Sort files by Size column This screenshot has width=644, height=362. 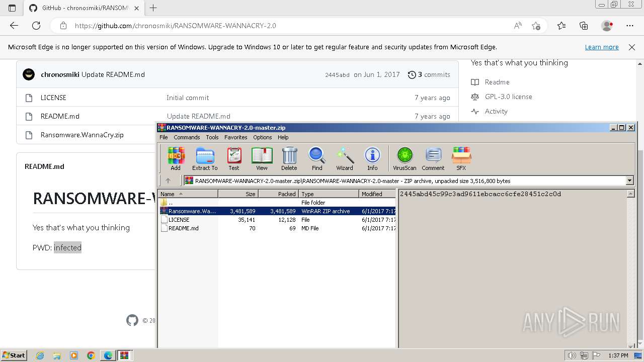coord(238,194)
